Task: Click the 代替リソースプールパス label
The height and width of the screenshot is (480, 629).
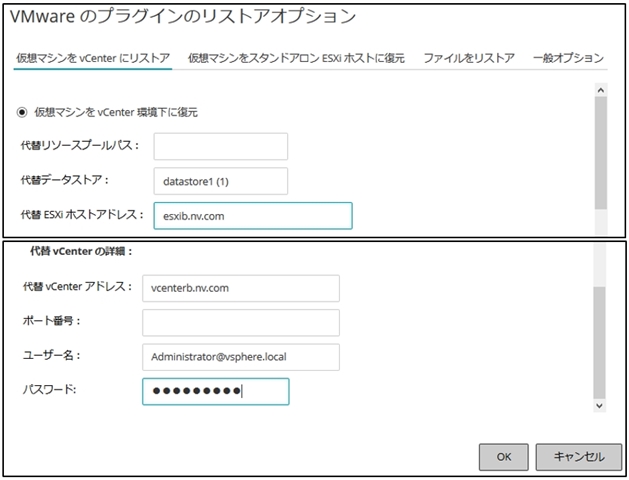Action: (80, 145)
